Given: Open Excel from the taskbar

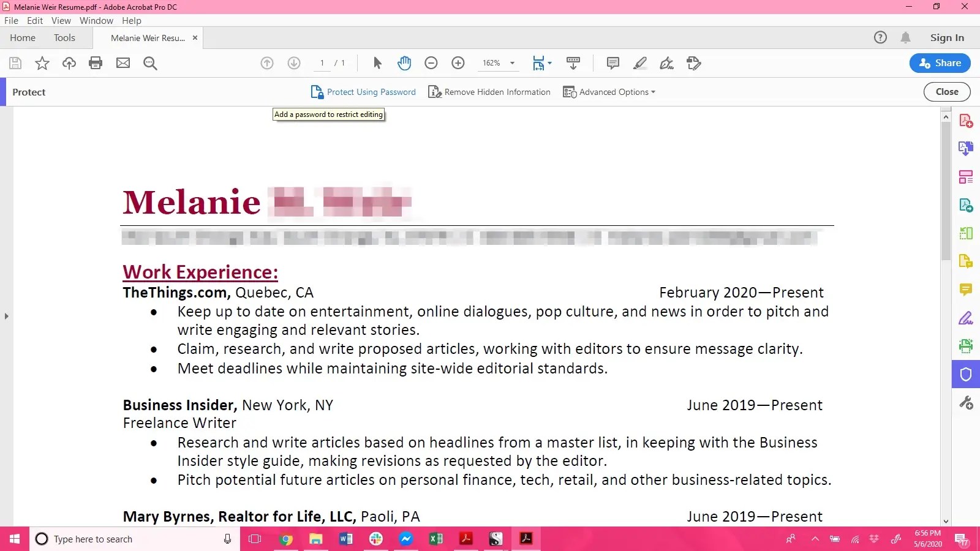Looking at the screenshot, I should tap(436, 539).
